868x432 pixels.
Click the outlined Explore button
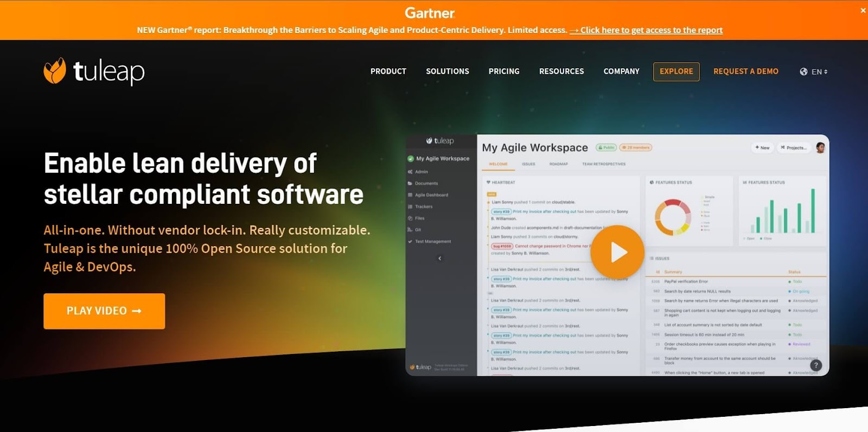676,72
